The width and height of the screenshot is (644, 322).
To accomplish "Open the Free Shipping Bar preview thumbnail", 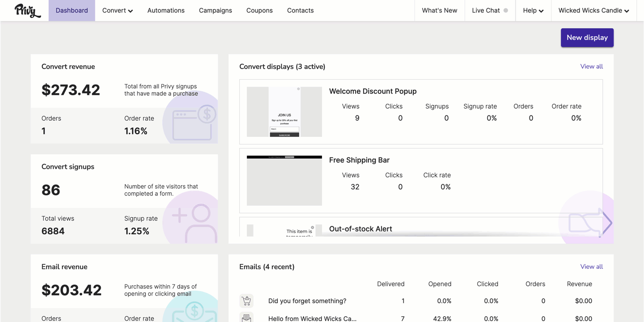I will point(284,181).
